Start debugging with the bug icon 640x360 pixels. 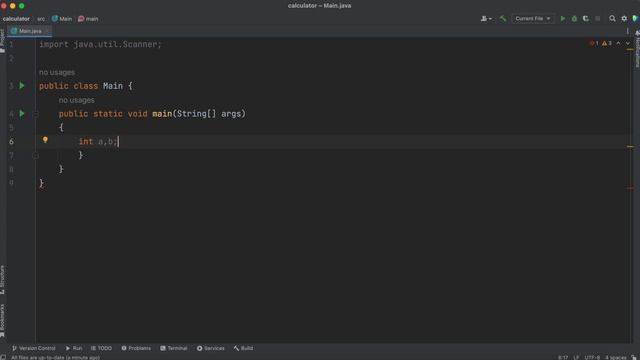click(574, 18)
